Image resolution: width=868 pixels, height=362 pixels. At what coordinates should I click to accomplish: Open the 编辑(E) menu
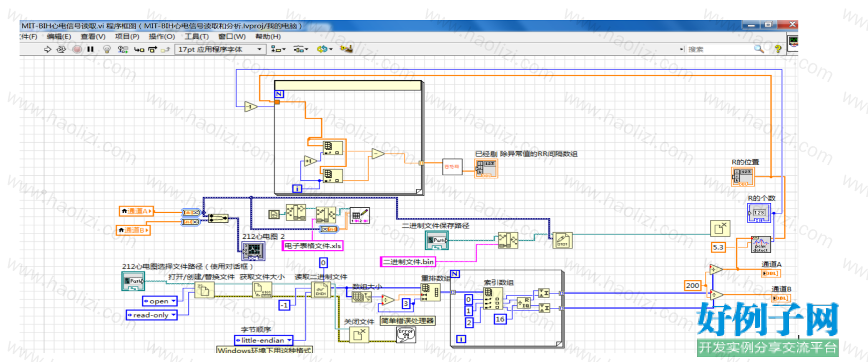point(59,37)
